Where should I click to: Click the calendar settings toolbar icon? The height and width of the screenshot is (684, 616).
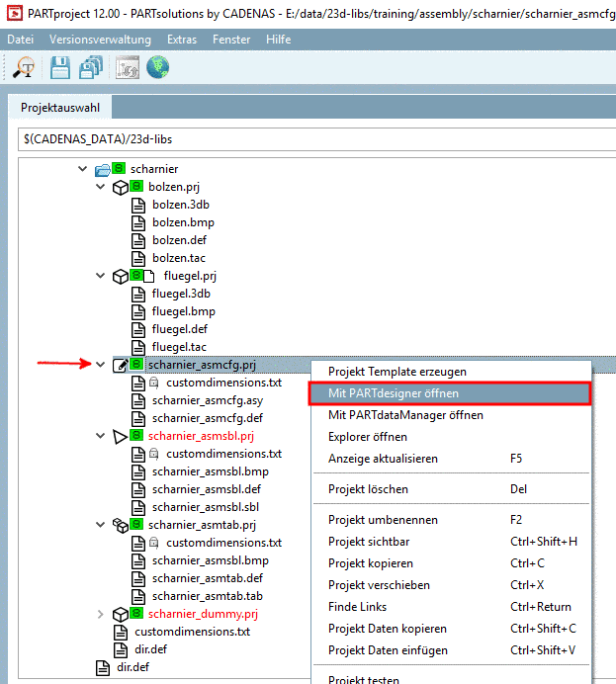128,67
